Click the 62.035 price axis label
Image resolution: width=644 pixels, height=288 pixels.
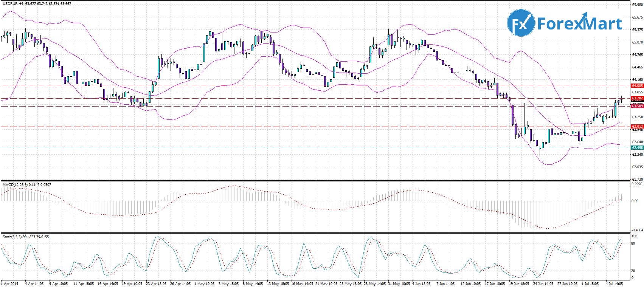coord(638,167)
